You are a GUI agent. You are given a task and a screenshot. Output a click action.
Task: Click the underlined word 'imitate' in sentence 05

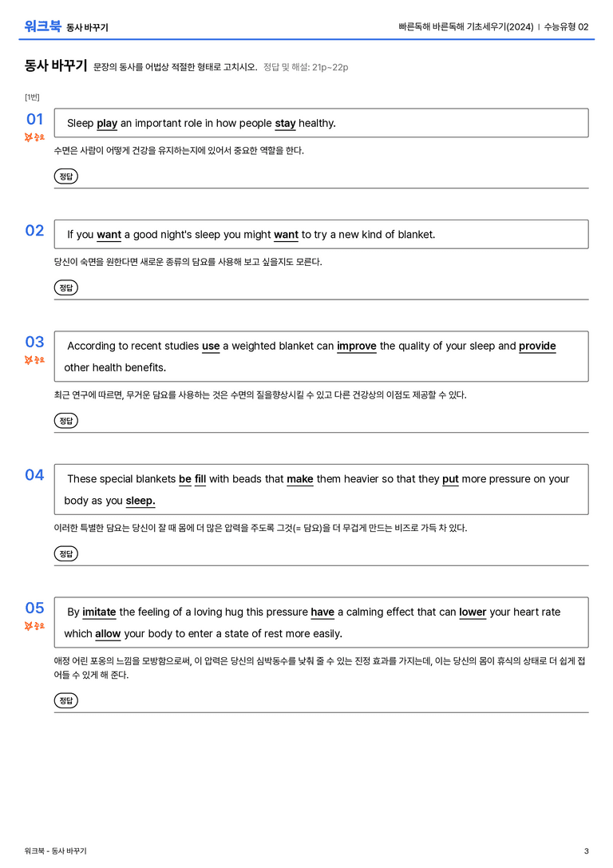(99, 612)
